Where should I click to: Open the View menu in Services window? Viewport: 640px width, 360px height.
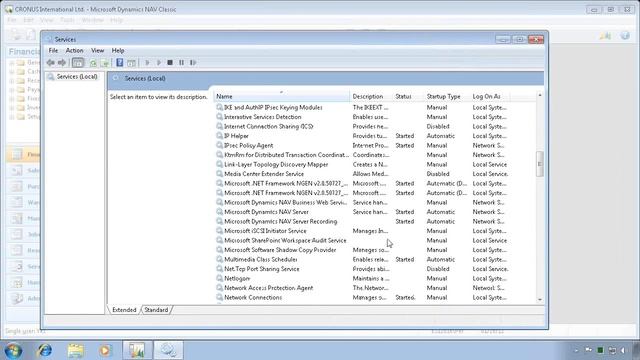[97, 51]
